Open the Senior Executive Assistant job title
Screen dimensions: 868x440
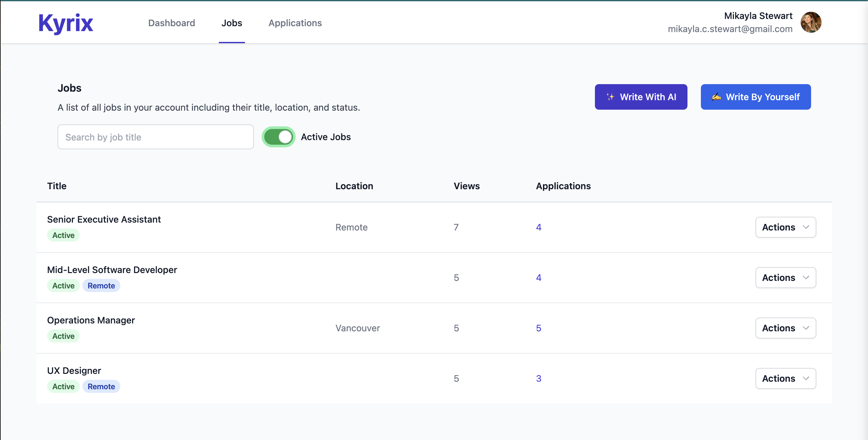(104, 219)
